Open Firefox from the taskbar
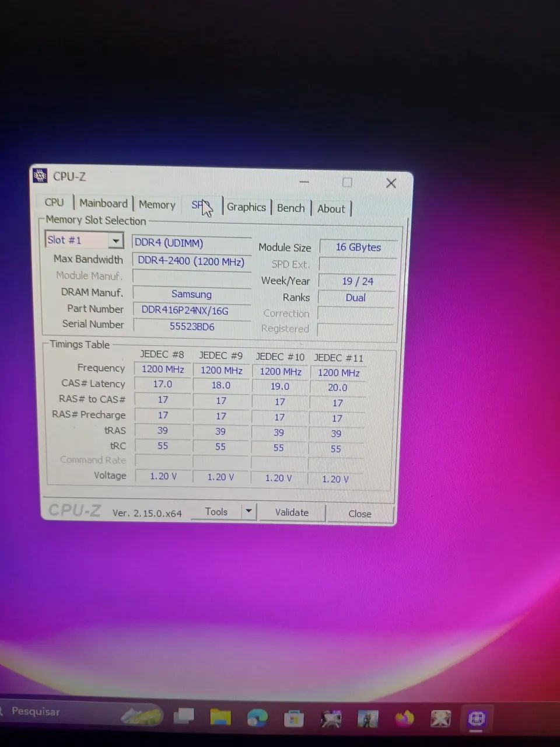Viewport: 560px width, 747px height. (404, 718)
